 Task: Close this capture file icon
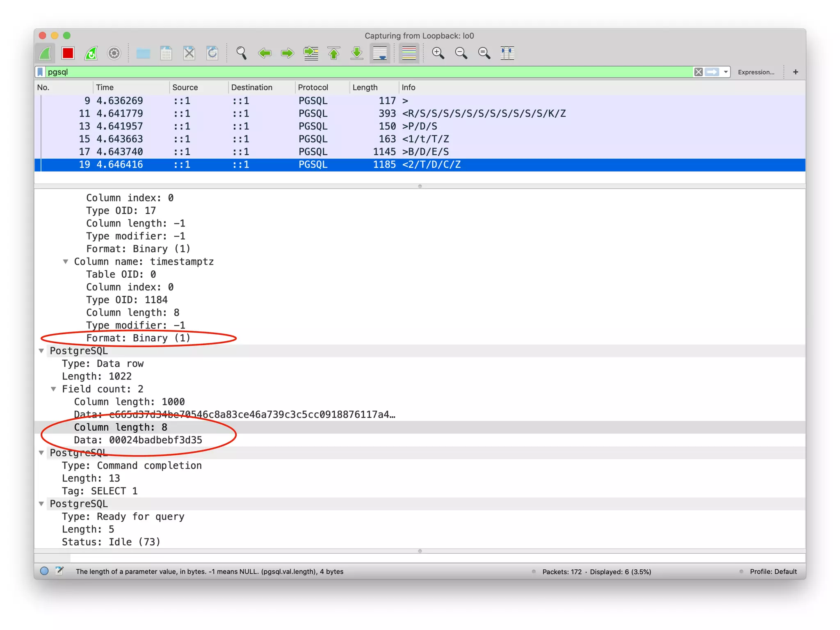tap(189, 53)
